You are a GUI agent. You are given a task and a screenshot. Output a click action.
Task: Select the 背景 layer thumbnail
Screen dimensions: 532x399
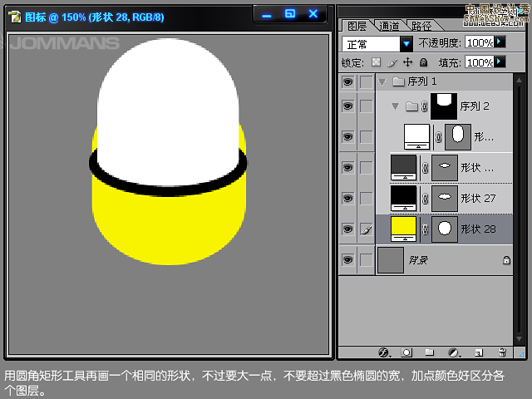tap(391, 260)
